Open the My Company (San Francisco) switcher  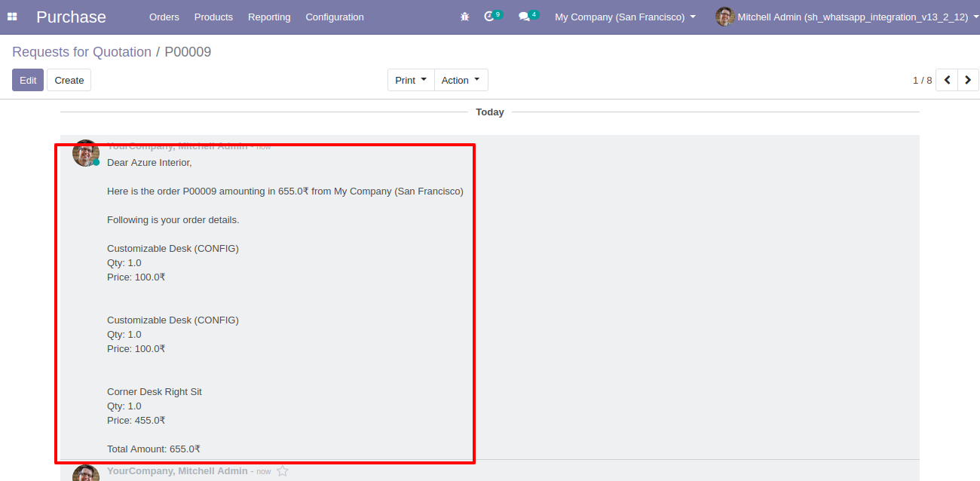(625, 17)
